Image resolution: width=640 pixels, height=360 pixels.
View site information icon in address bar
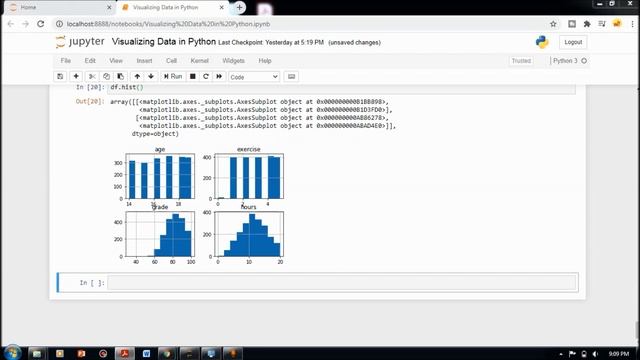[59, 24]
